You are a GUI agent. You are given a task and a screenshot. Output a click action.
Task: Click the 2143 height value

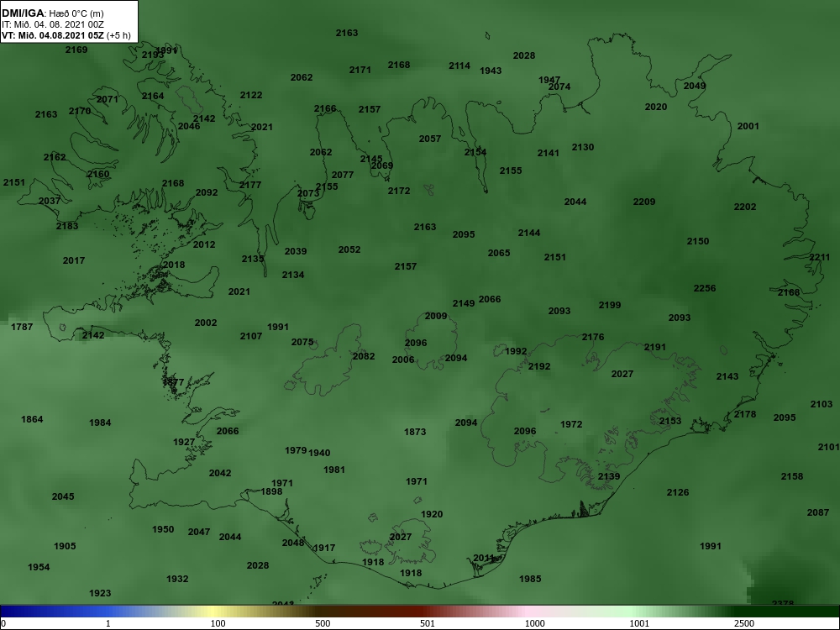click(727, 376)
